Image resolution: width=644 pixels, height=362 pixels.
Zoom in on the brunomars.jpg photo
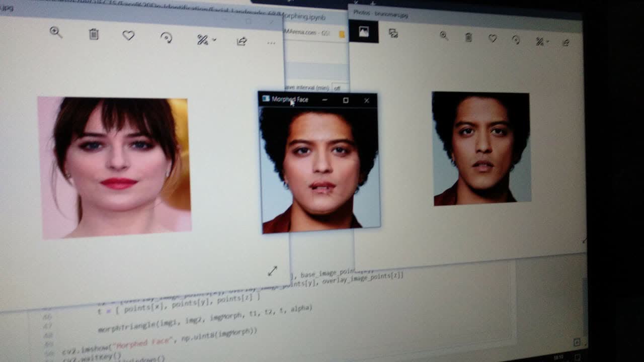[444, 35]
